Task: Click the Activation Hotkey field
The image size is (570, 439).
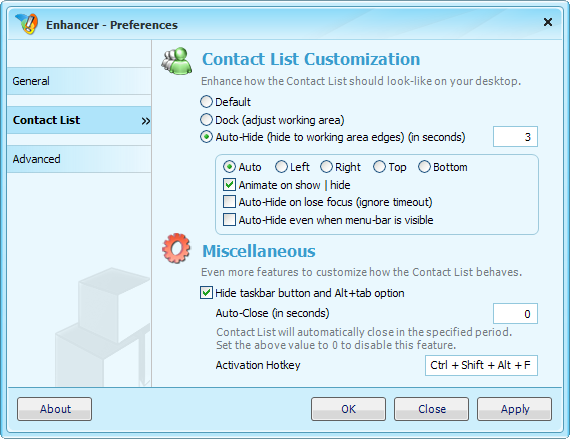Action: click(481, 365)
